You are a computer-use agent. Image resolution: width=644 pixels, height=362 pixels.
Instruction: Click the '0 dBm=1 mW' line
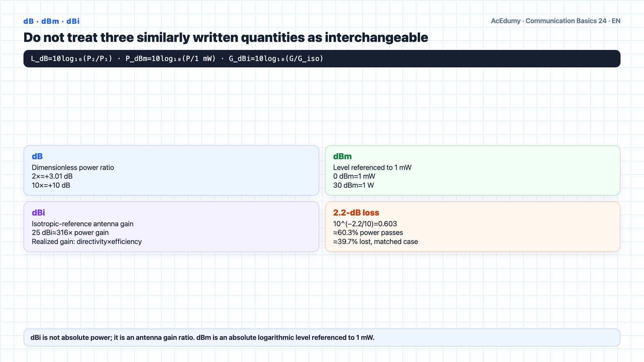click(x=354, y=176)
